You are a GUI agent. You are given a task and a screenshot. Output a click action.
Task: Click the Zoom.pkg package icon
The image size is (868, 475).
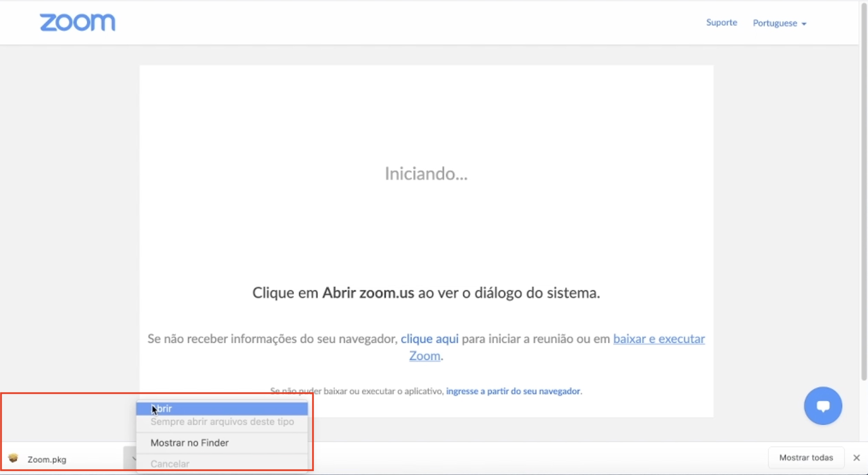click(13, 458)
